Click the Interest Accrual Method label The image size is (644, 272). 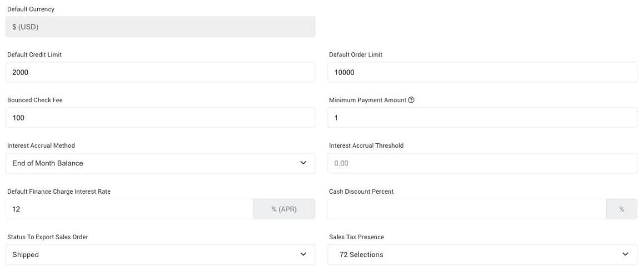41,145
